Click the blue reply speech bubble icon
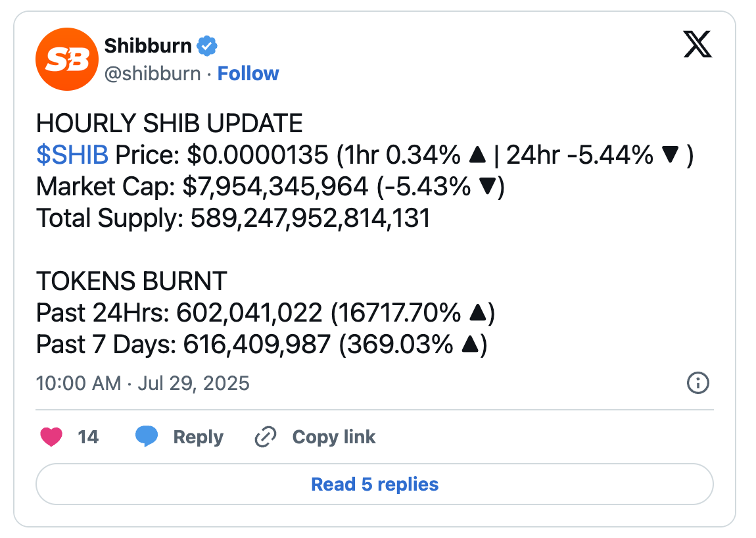The height and width of the screenshot is (538, 756). 147,436
